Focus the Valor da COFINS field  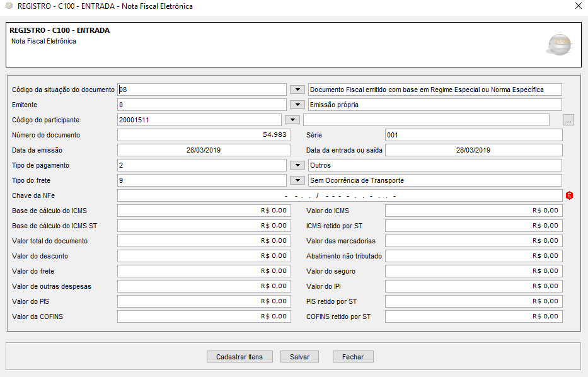pos(204,316)
